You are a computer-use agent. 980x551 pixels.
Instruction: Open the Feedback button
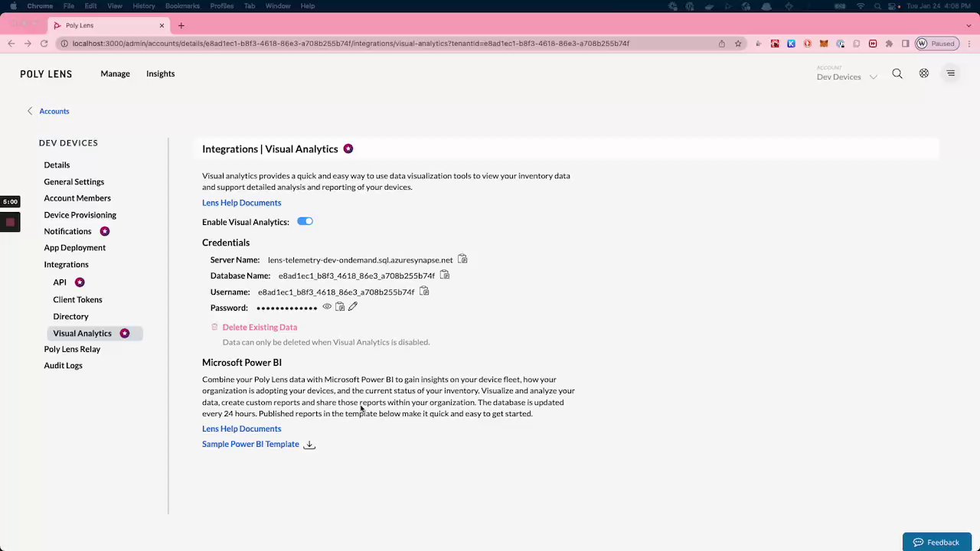point(937,542)
